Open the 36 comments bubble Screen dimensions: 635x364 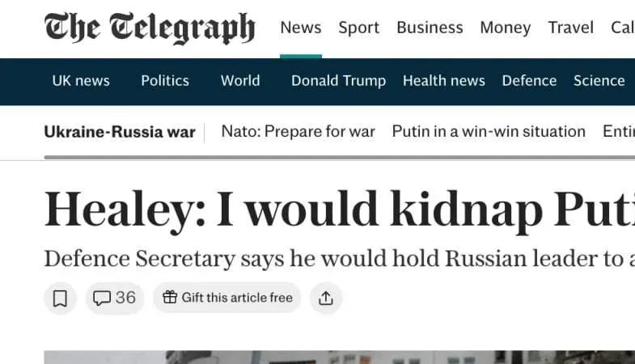pos(114,298)
